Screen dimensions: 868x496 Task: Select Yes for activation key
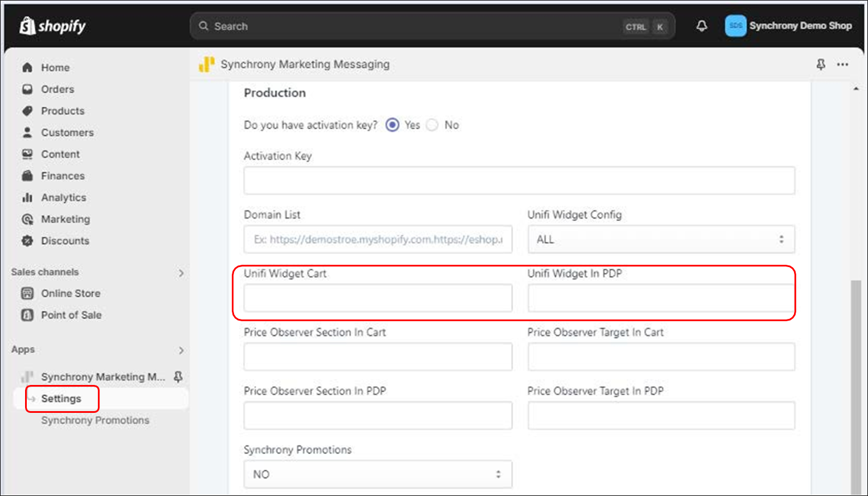coord(392,125)
